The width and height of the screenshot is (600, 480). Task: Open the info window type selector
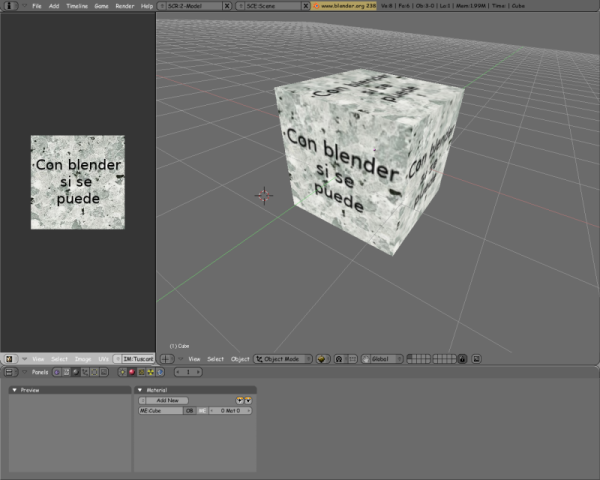pos(10,6)
